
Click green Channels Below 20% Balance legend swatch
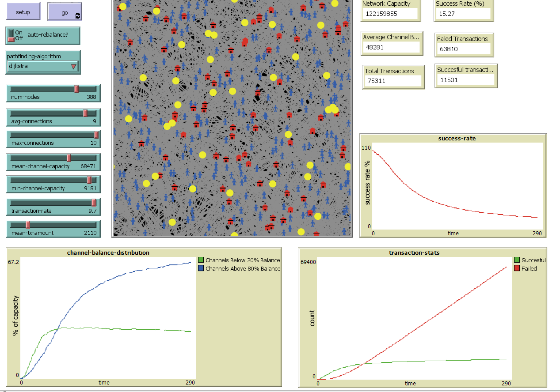pos(201,260)
